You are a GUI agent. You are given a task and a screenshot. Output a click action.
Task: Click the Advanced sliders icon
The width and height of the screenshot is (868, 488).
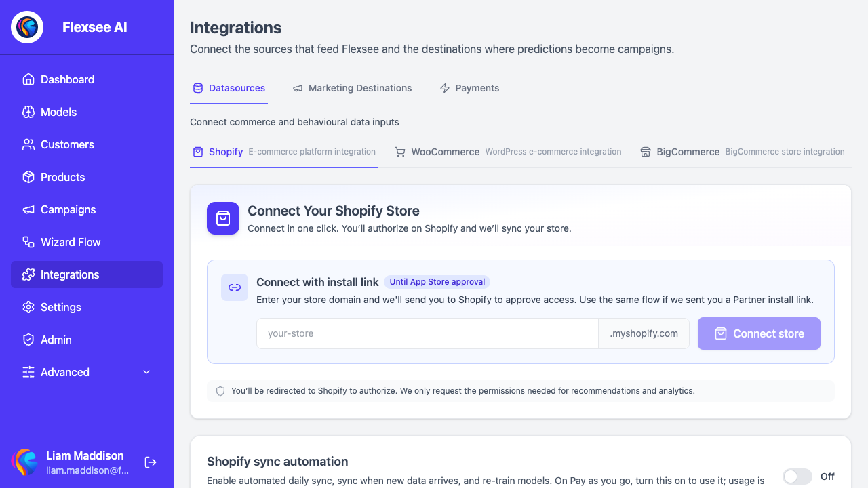coord(28,372)
